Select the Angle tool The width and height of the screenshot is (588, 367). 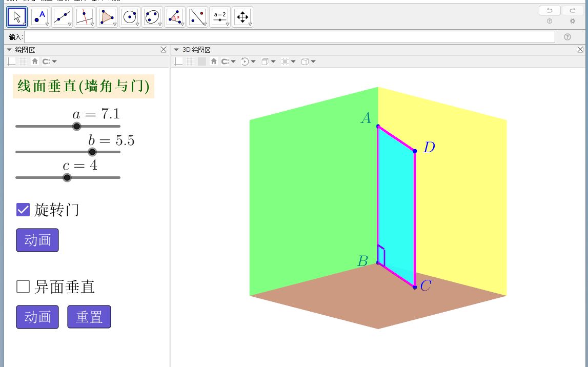click(174, 17)
